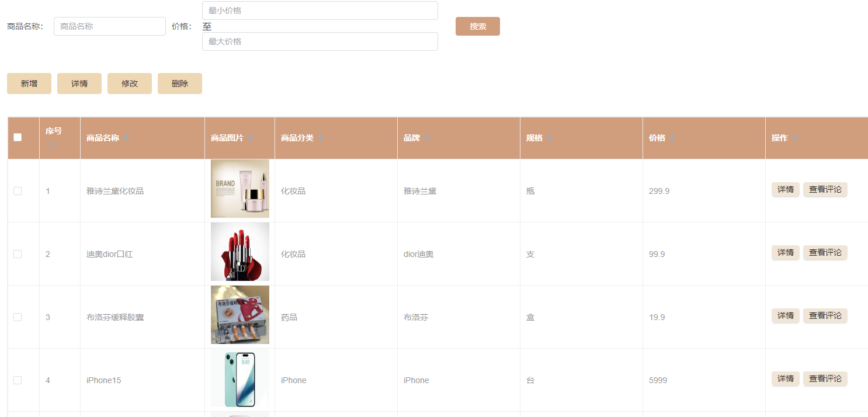This screenshot has width=868, height=417.
Task: Open the dior lipstick product image
Action: coord(240,252)
